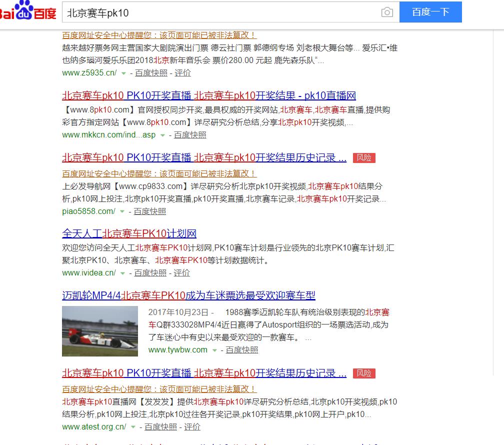Open 百度快照 for www.tywbw.com result
This screenshot has width=504, height=445.
[x=242, y=350]
